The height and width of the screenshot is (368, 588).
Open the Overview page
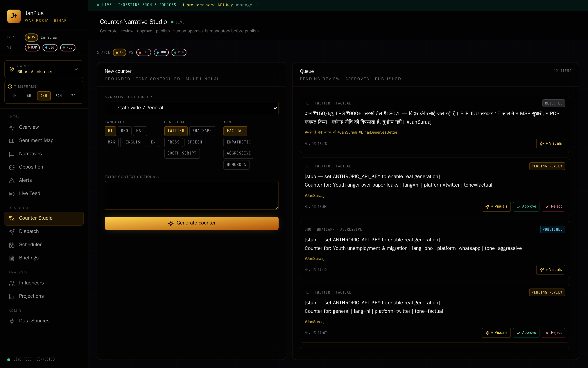click(44, 127)
